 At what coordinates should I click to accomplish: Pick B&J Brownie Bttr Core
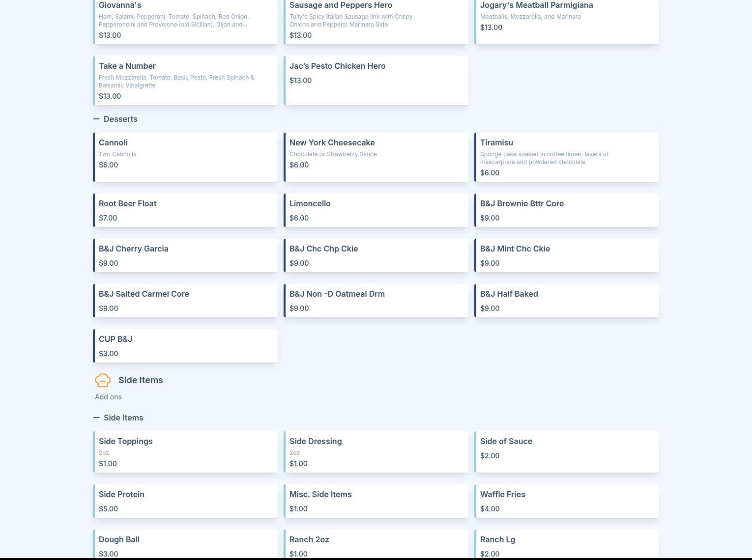[x=567, y=210]
